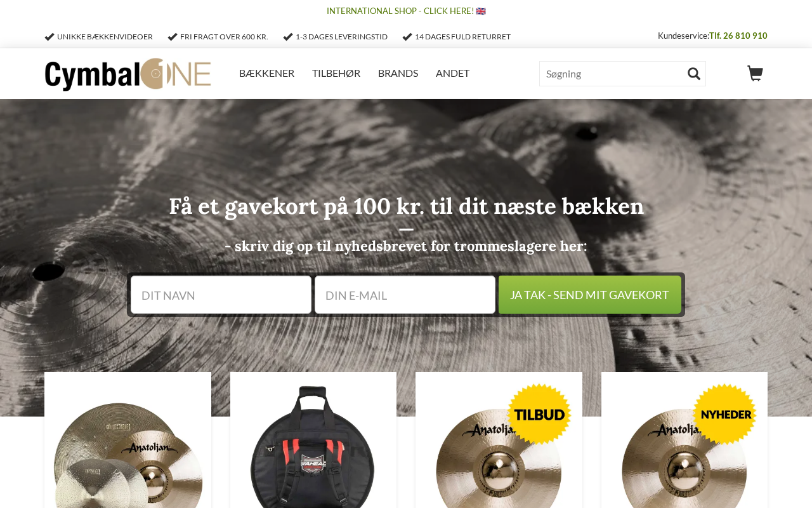Click checkmark beside Fri fragt over 600 kr.
Screen dimensions: 812x508
[173, 37]
